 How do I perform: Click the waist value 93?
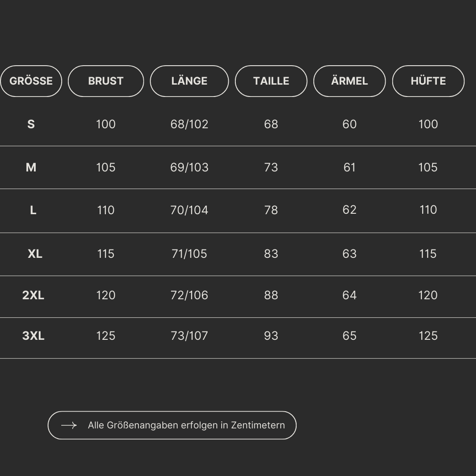click(271, 336)
